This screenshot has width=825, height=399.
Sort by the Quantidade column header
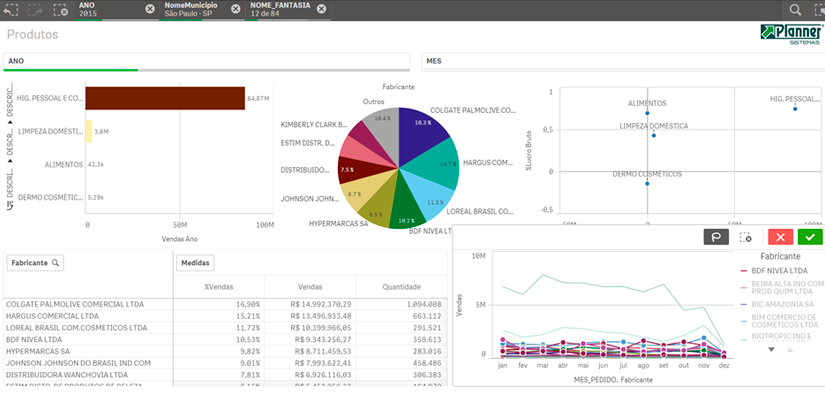(401, 287)
